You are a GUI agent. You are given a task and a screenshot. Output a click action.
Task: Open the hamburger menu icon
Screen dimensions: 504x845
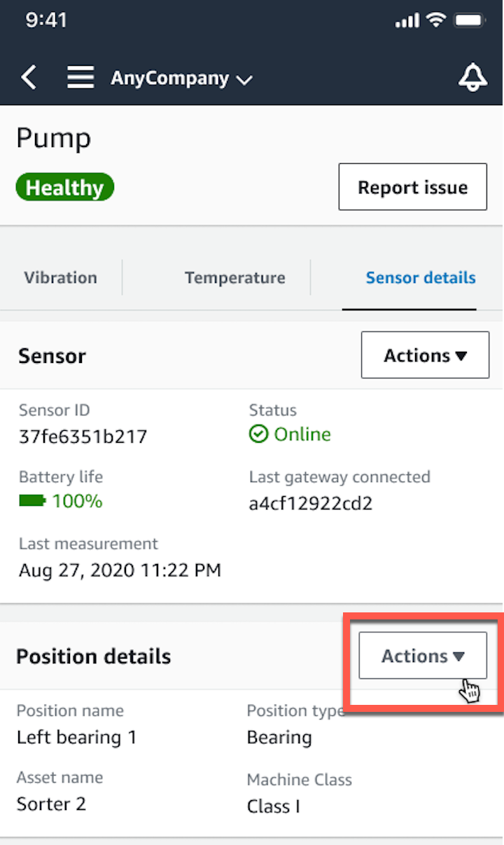coord(80,77)
